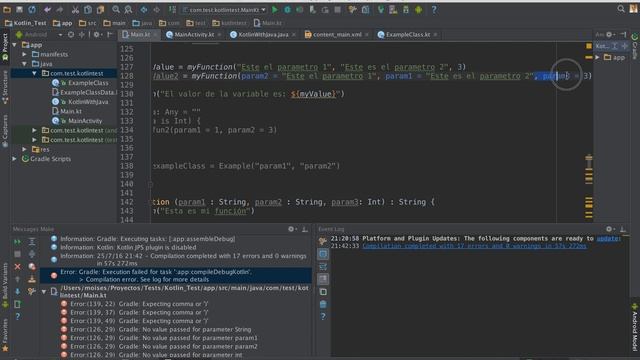Open the Build Variants side tab
Image resolution: width=640 pixels, height=360 pixels.
point(5,285)
